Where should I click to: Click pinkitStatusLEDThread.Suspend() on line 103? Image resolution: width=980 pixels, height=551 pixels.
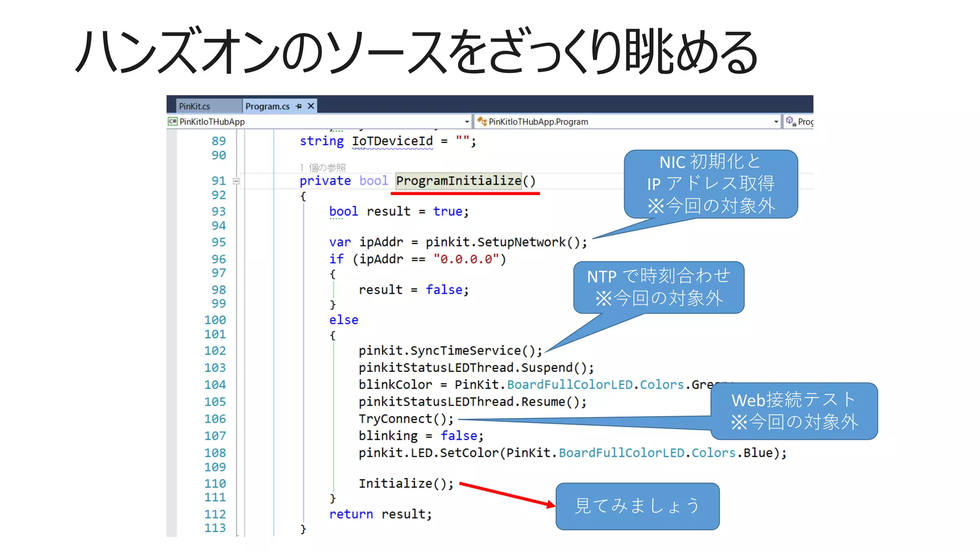[477, 368]
